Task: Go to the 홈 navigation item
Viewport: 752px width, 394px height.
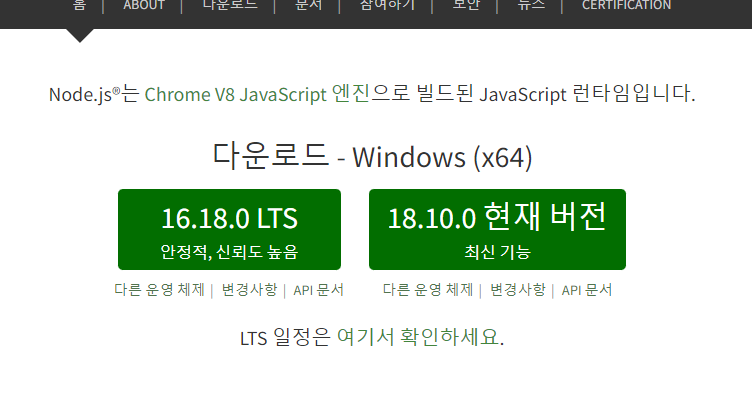Action: point(80,5)
